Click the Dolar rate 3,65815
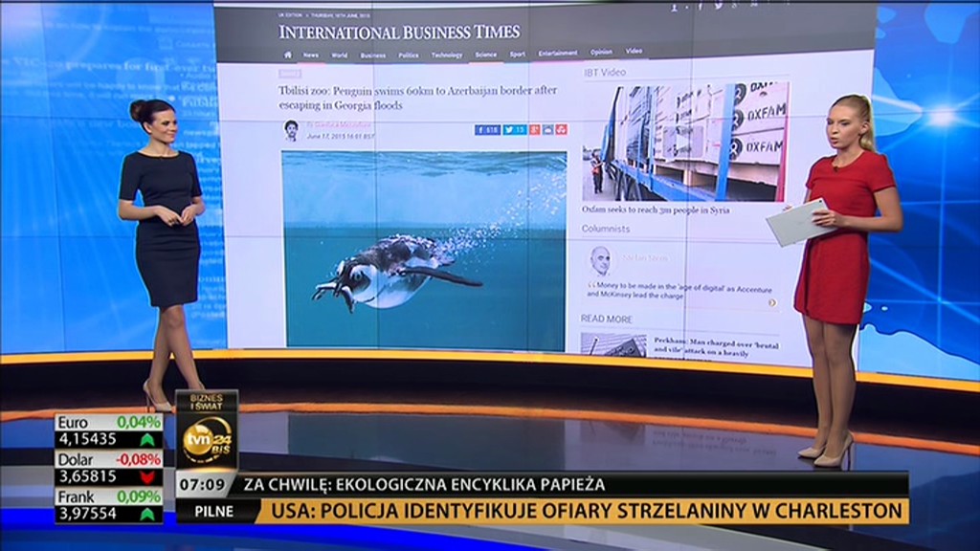The image size is (980, 551). [x=87, y=476]
